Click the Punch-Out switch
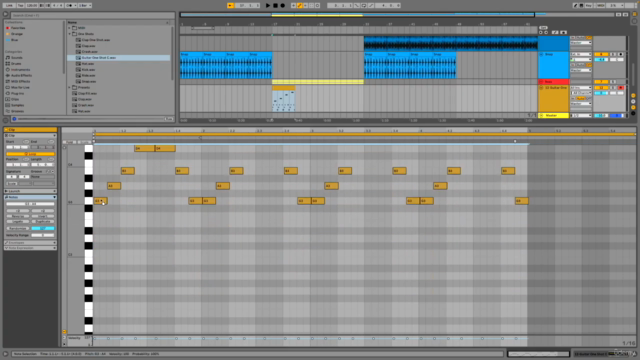640x360 pixels. (371, 6)
